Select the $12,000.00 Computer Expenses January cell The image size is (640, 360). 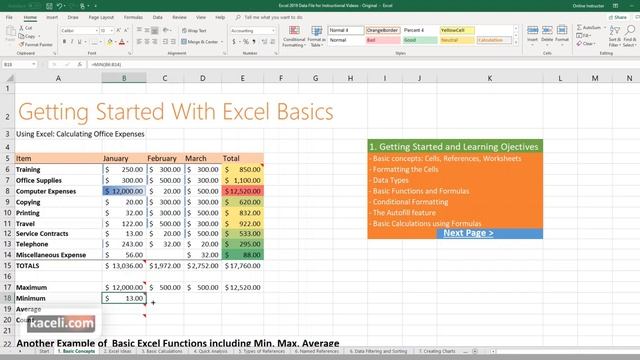coord(124,191)
